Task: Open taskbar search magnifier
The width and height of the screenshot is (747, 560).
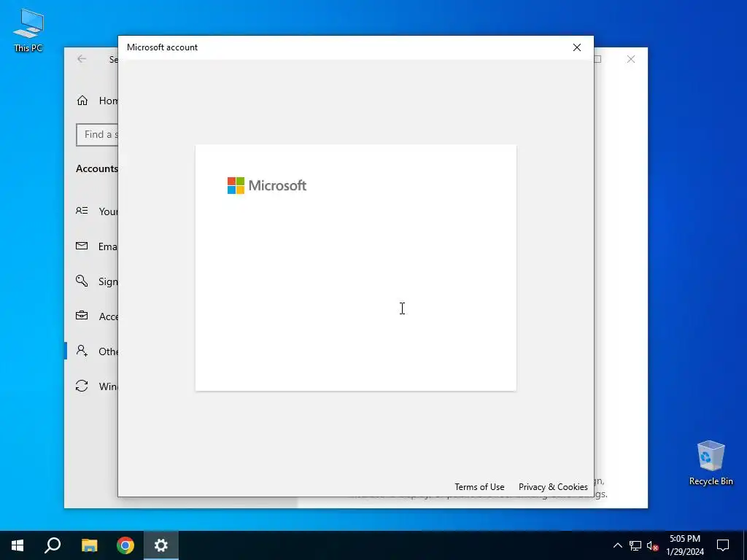Action: pyautogui.click(x=53, y=545)
